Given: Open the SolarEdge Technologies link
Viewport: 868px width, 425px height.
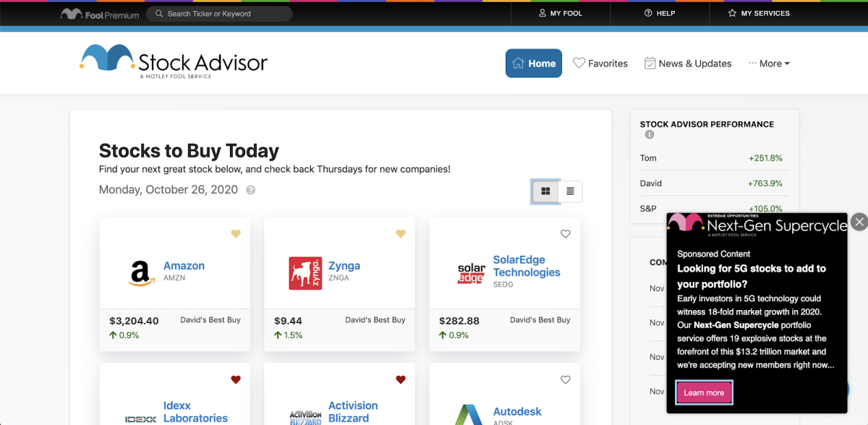Looking at the screenshot, I should [x=527, y=266].
